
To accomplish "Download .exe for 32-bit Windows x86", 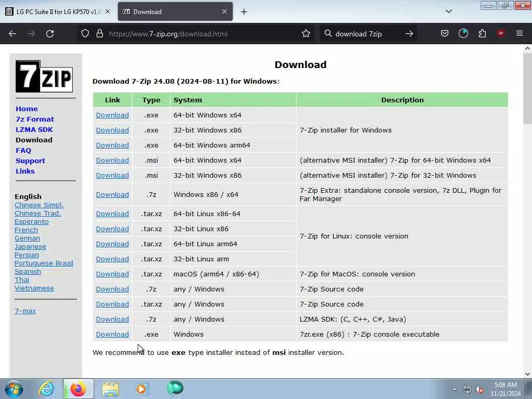I will [112, 130].
